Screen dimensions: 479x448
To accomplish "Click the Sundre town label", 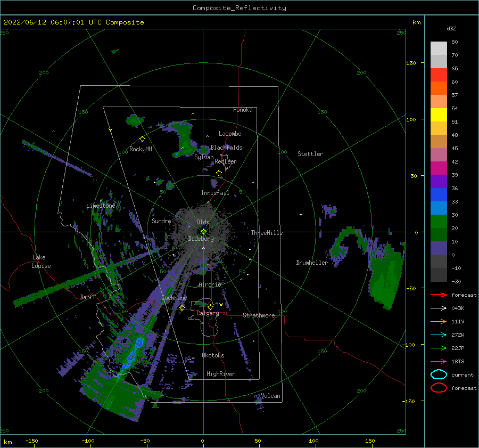I will click(x=161, y=221).
